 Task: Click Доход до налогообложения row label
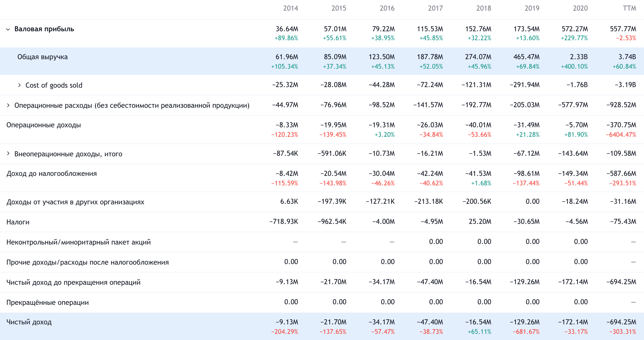point(52,174)
